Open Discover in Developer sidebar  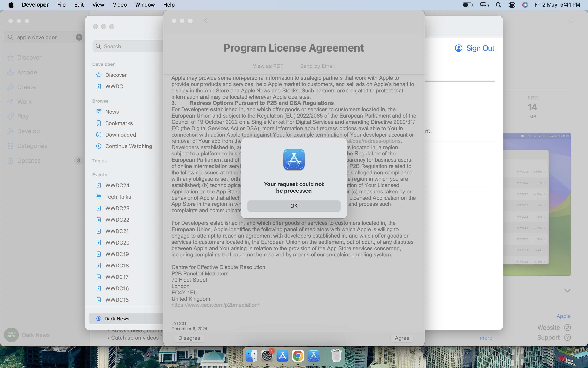pyautogui.click(x=116, y=75)
